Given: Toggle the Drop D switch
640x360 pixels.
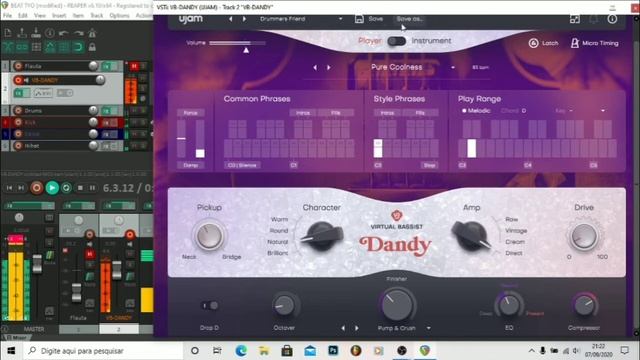Looking at the screenshot, I should pyautogui.click(x=209, y=305).
